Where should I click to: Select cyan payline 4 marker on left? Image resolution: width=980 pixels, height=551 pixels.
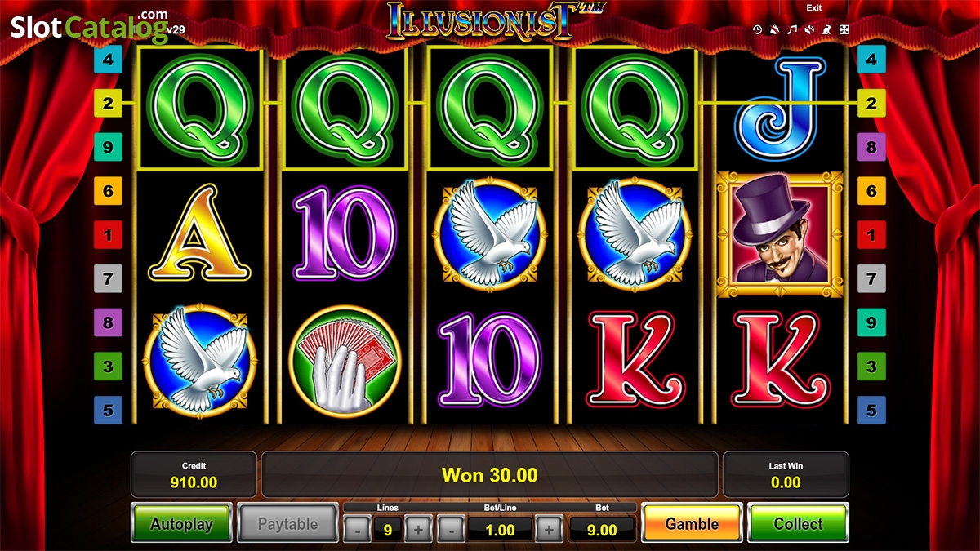pos(108,60)
